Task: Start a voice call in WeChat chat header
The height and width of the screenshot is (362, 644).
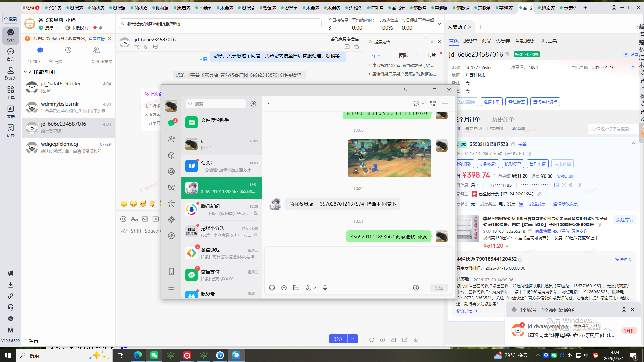Action: coord(433,103)
